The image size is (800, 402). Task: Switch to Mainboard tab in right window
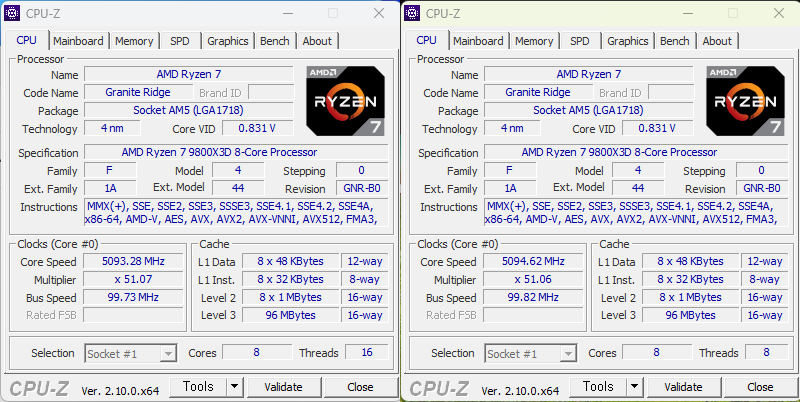(478, 41)
